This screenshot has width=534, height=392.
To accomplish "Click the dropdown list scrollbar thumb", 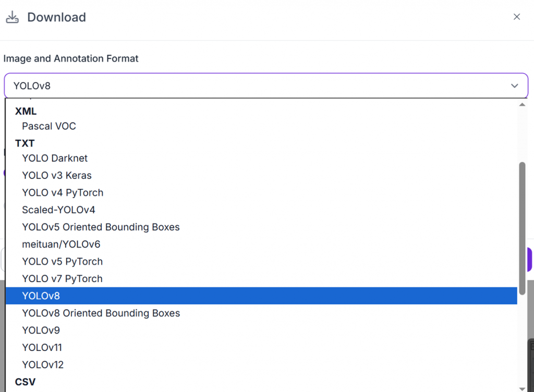I will (x=522, y=227).
